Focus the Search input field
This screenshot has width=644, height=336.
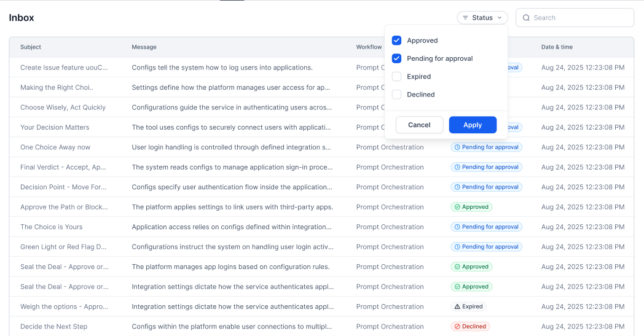[578, 18]
